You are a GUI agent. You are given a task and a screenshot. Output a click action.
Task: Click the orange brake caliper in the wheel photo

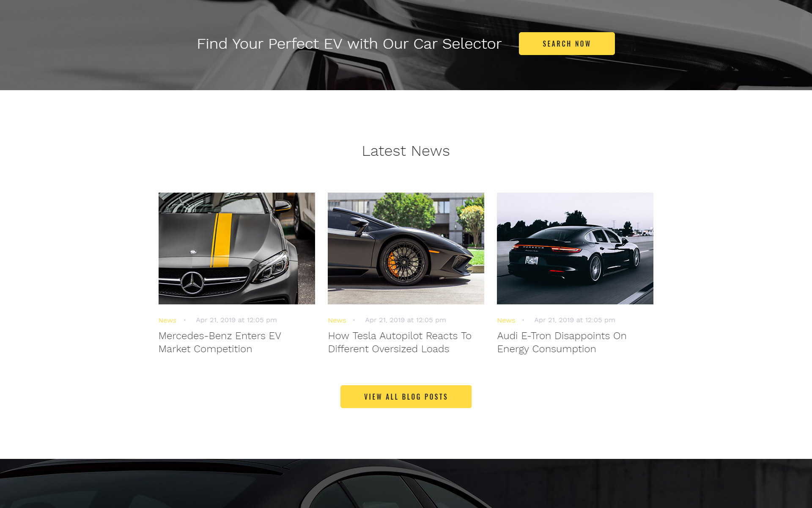tap(392, 263)
